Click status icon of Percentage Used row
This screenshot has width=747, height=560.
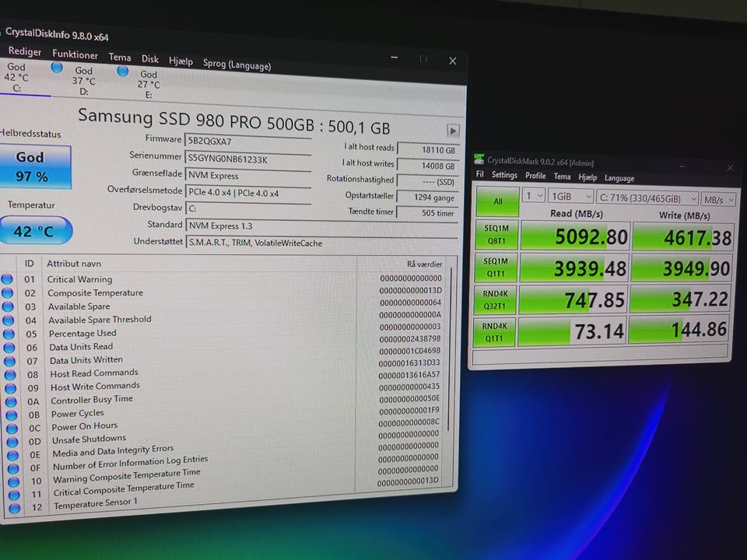point(9,334)
